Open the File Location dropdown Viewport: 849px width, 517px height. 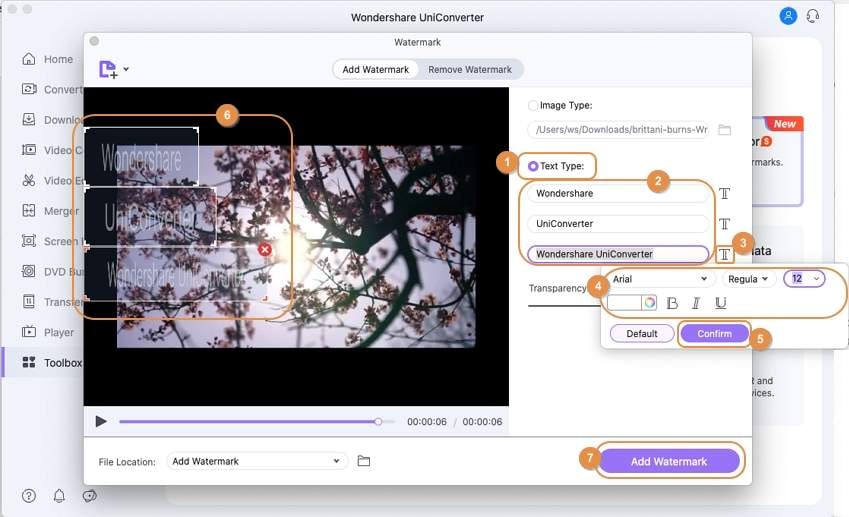(x=257, y=461)
